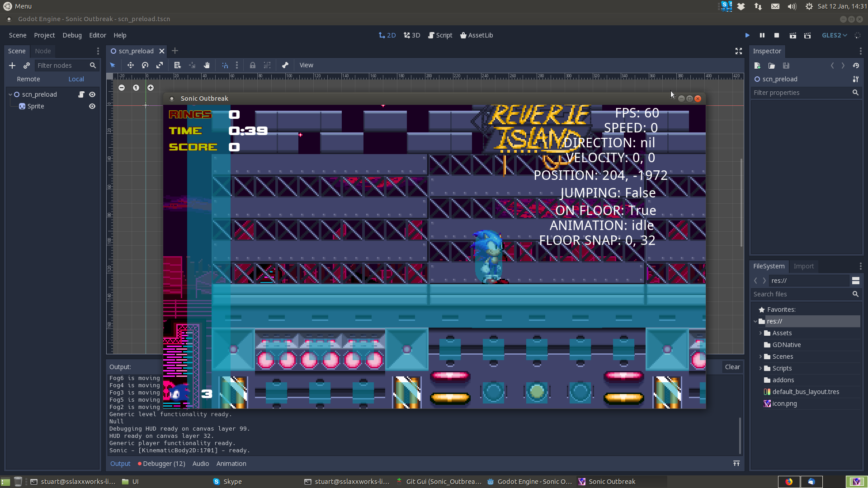This screenshot has width=868, height=488.
Task: Stop the running scene
Action: coord(777,35)
